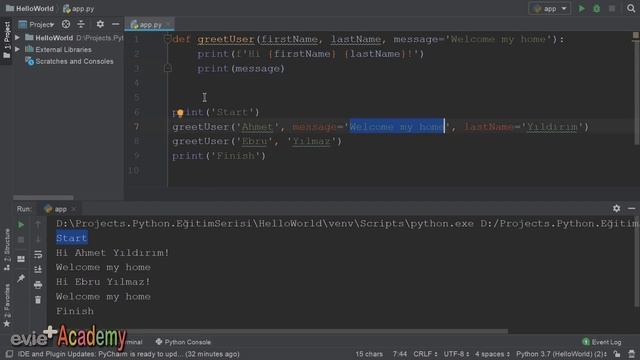Image resolution: width=640 pixels, height=360 pixels.
Task: Click the selected 'Welcome my home' text on line 7
Action: coord(397,127)
